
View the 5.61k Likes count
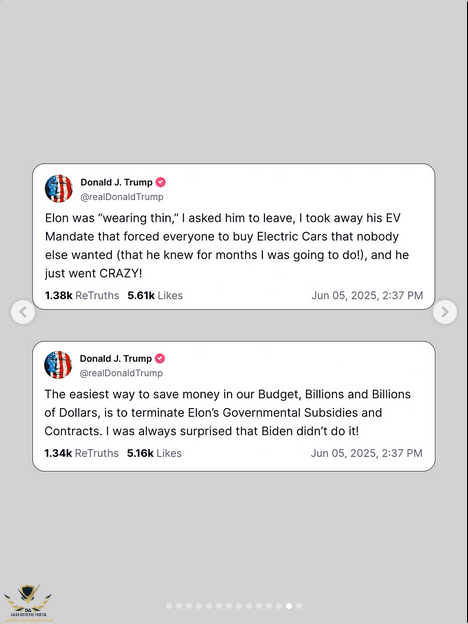click(x=155, y=295)
